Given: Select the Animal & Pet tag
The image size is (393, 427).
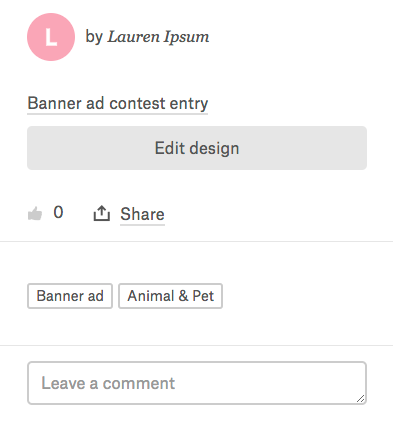Looking at the screenshot, I should 171,296.
